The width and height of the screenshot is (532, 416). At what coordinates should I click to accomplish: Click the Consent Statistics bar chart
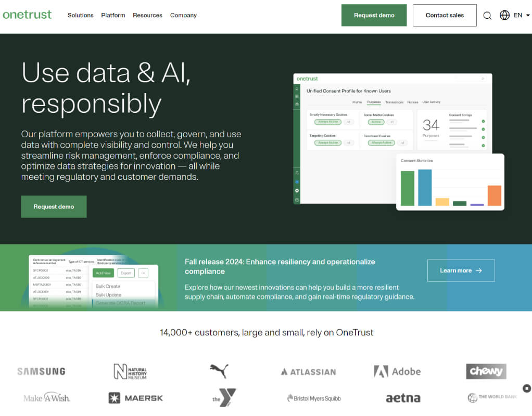click(x=450, y=182)
